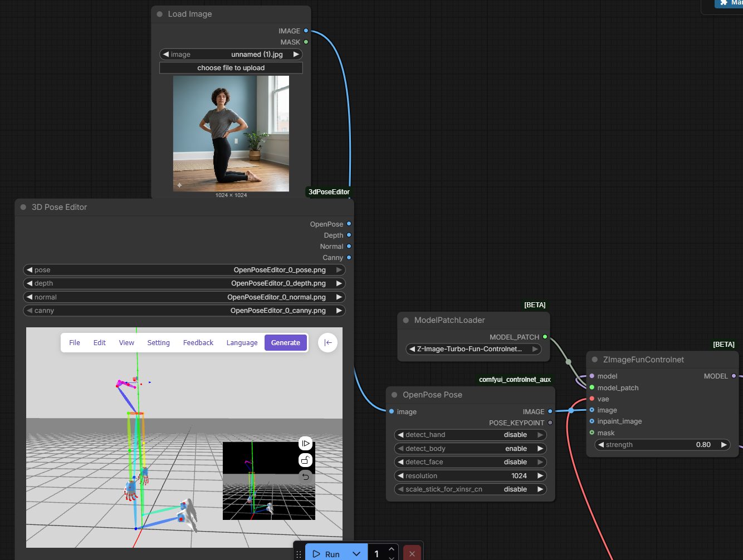Open the pose file dropdown
This screenshot has height=560, width=743.
click(x=184, y=270)
